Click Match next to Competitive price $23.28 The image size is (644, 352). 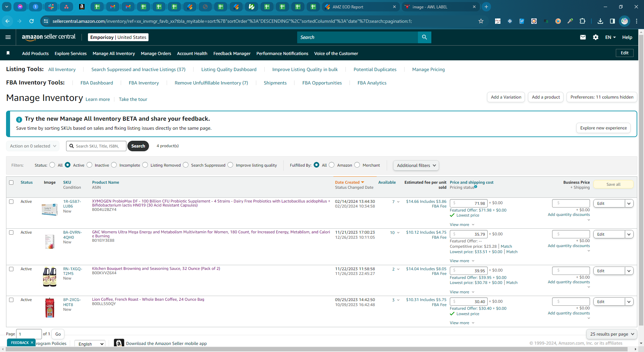point(506,246)
